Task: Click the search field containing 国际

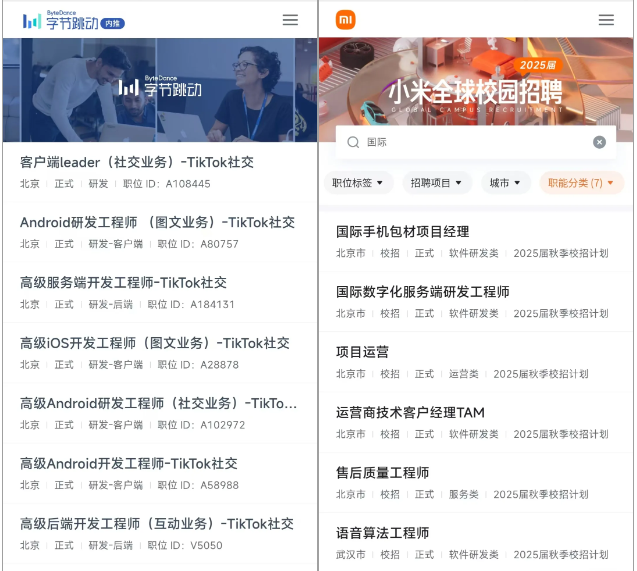Action: coord(476,142)
